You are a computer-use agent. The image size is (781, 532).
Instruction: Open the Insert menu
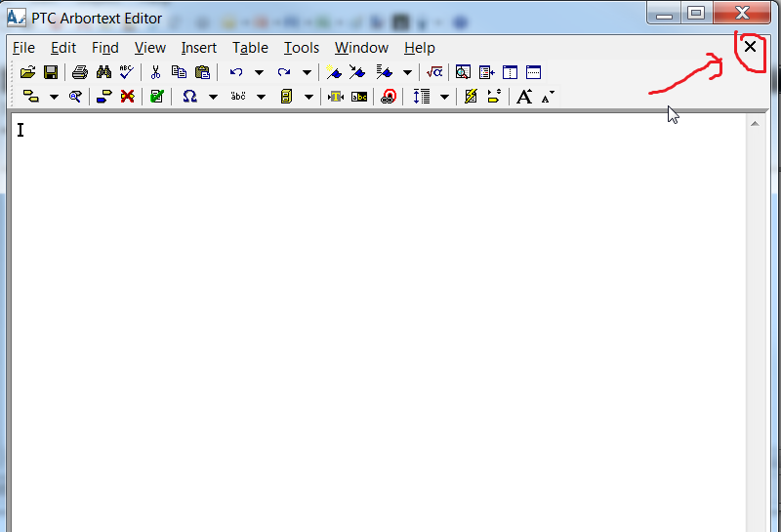[199, 48]
